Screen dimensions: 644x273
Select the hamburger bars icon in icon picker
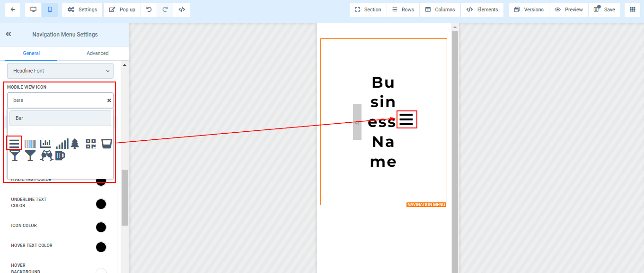point(14,143)
